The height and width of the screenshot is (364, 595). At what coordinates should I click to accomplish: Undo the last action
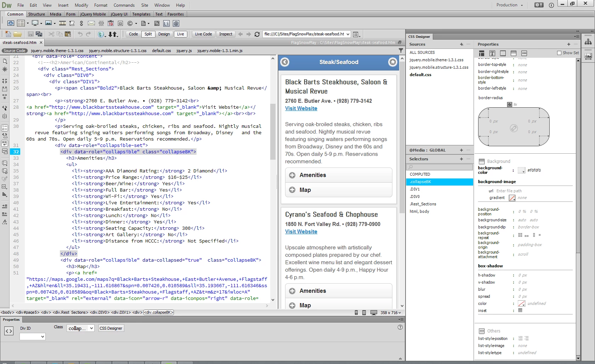tap(80, 34)
